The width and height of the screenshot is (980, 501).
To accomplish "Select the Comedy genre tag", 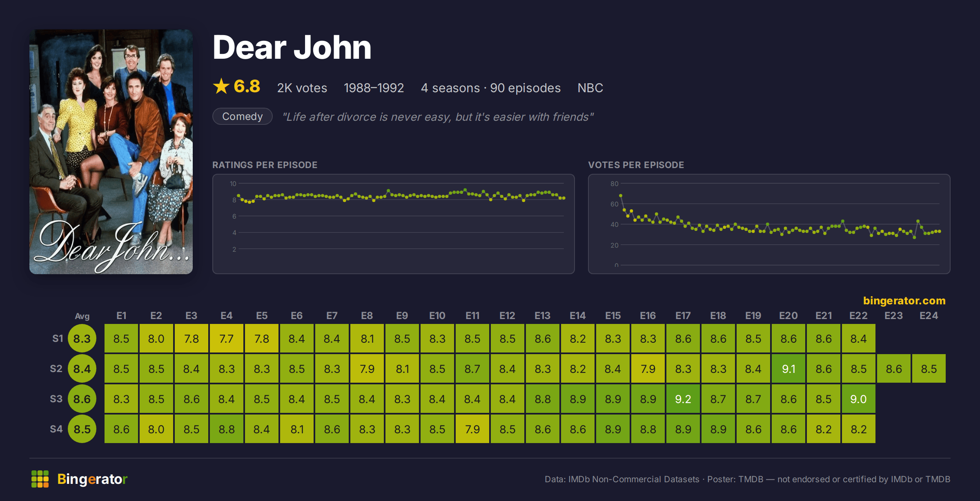I will (243, 116).
